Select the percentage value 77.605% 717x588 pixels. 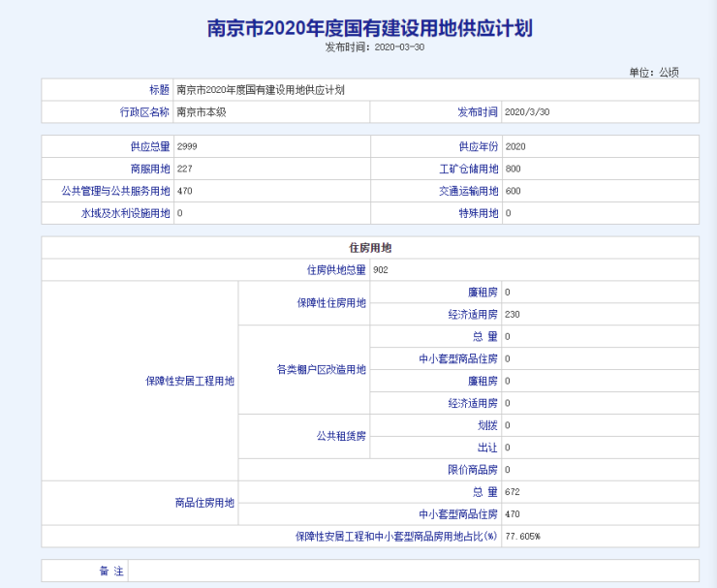click(x=522, y=537)
